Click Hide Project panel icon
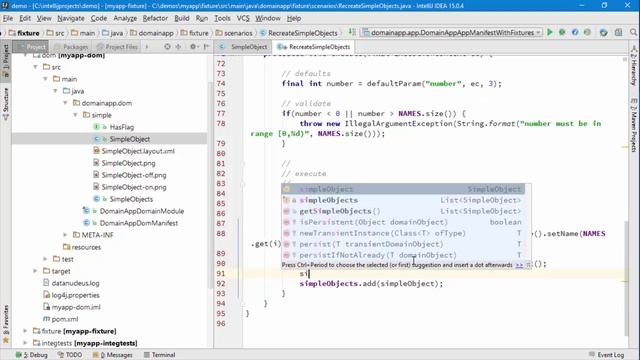This screenshot has width=640, height=360. (x=206, y=47)
